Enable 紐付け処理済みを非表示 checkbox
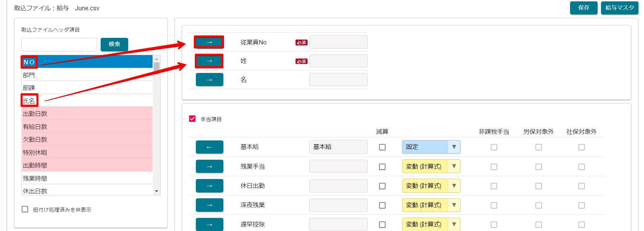Screen dimensions: 644x231 click(x=25, y=209)
